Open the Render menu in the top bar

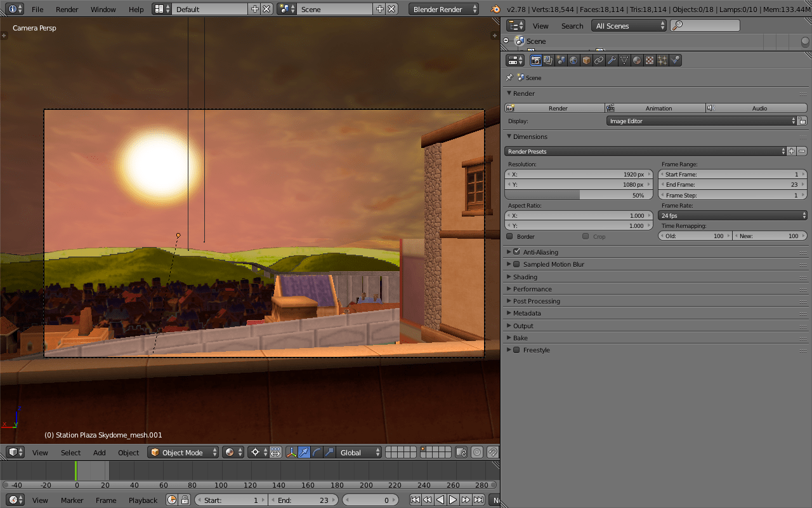coord(66,9)
